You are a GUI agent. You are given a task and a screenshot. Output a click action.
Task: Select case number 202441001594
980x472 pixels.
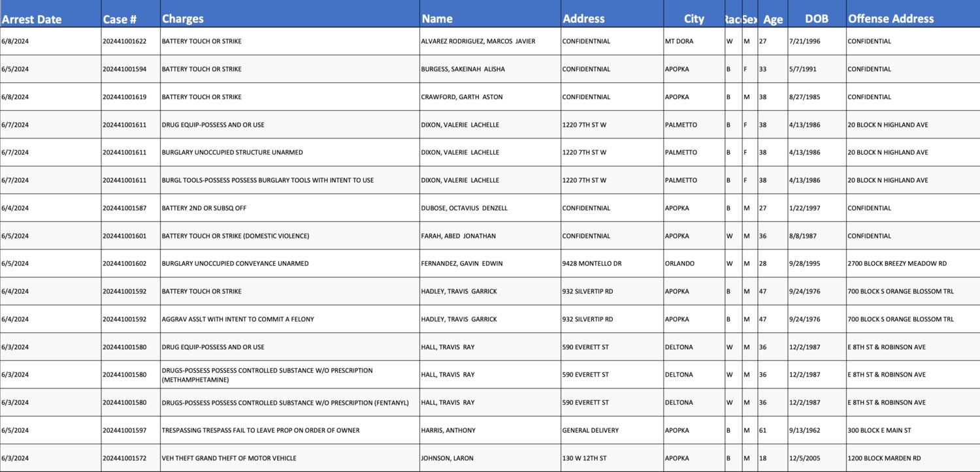point(124,69)
